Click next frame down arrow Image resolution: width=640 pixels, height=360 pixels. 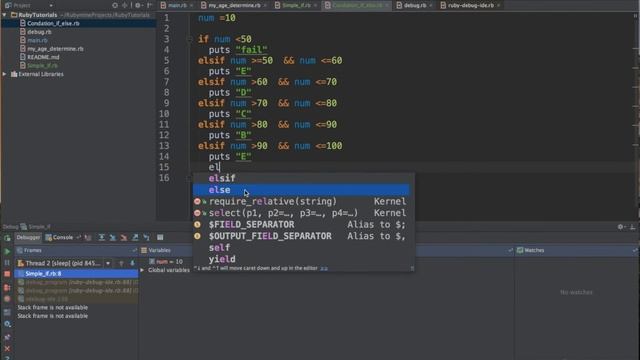pos(132,263)
